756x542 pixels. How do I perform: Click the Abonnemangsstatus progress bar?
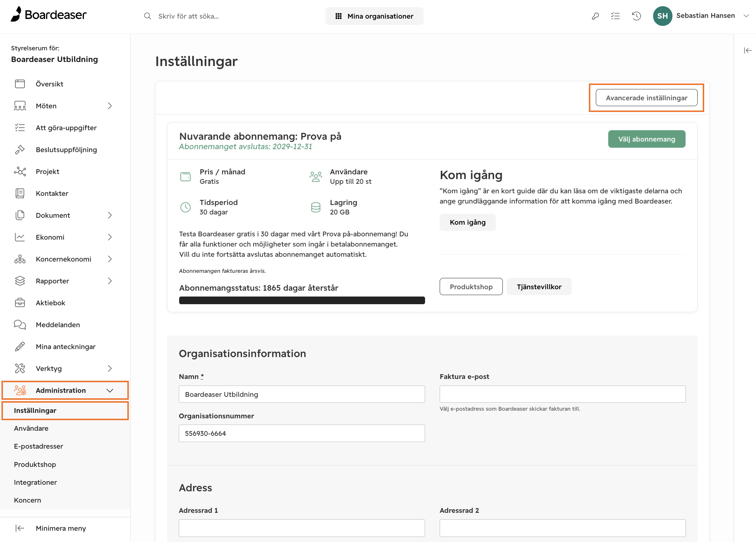point(302,300)
